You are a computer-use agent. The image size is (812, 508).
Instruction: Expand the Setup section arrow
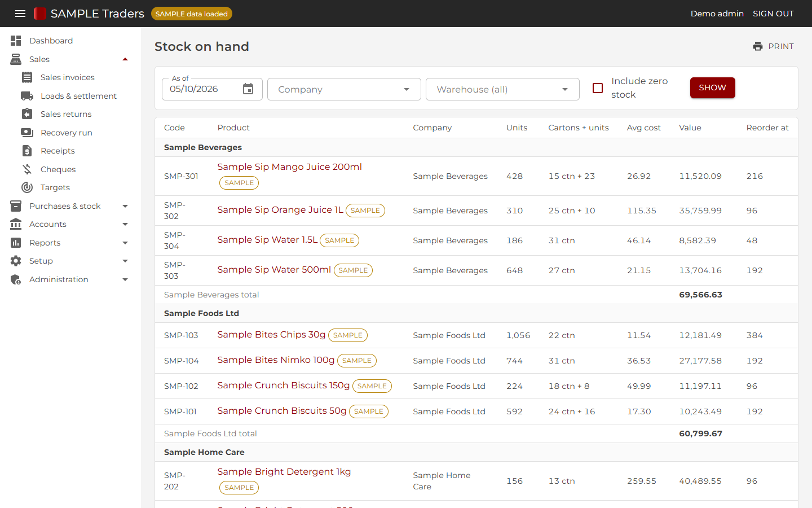(125, 261)
